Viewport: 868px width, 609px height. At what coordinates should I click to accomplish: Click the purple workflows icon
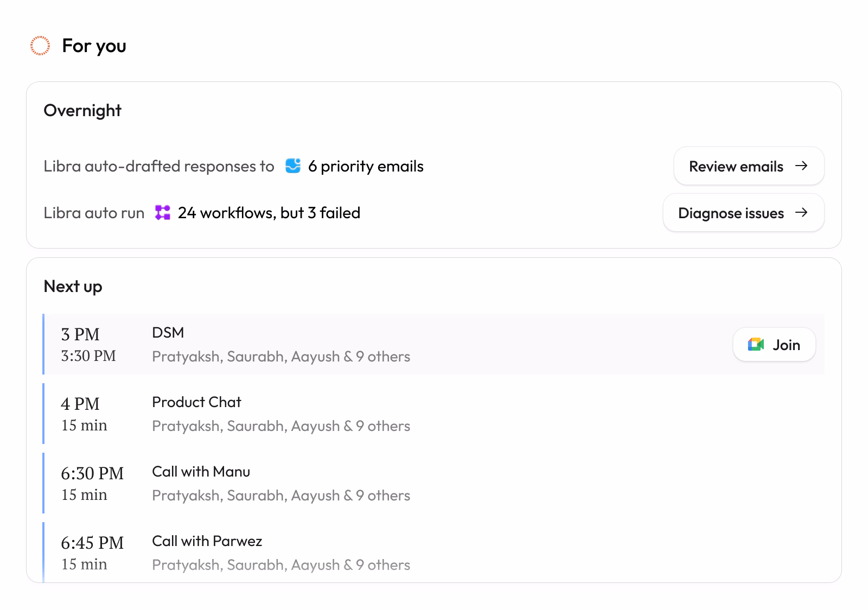[x=163, y=213]
